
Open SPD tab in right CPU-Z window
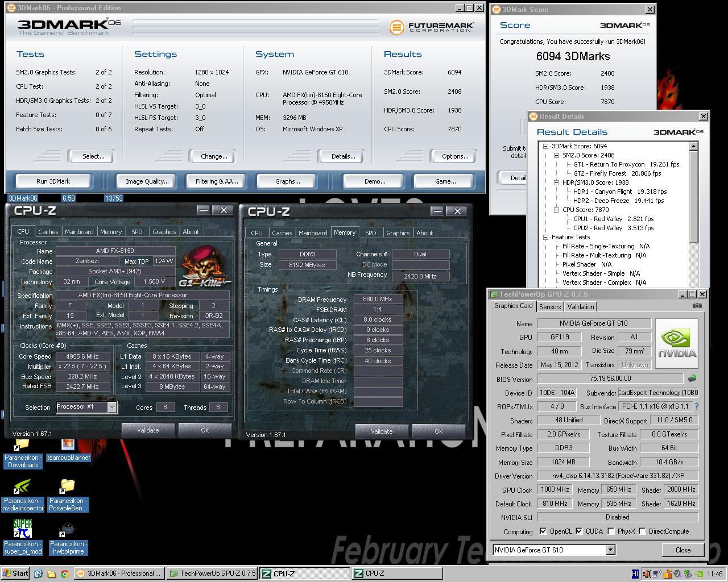(x=371, y=233)
